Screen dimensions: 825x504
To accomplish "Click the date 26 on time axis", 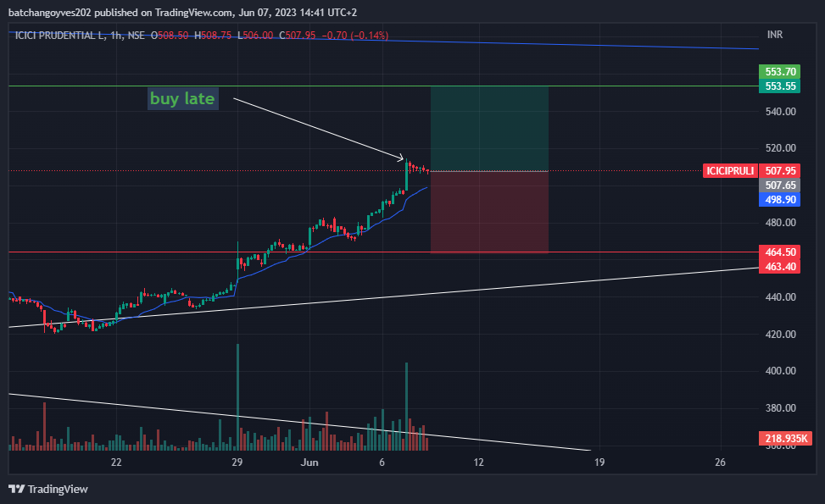I will 721,462.
